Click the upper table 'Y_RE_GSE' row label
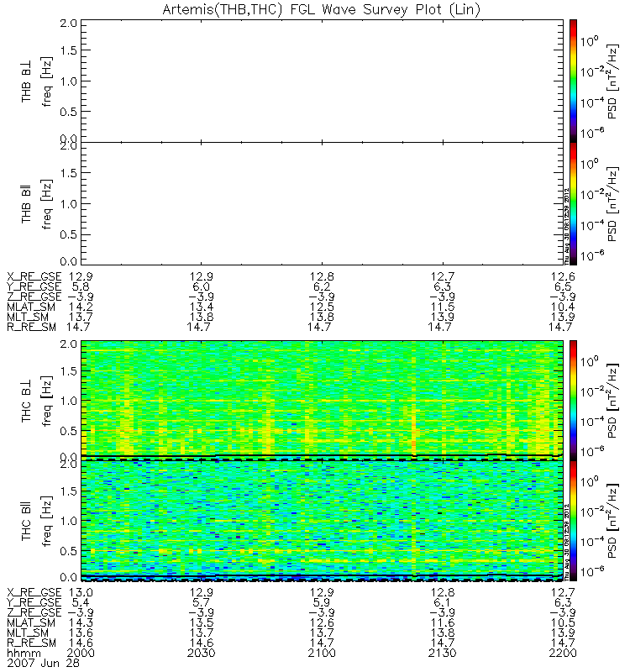 pos(34,286)
